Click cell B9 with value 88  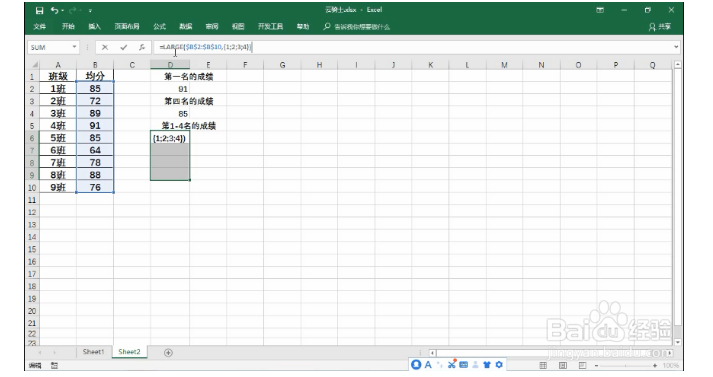point(95,175)
